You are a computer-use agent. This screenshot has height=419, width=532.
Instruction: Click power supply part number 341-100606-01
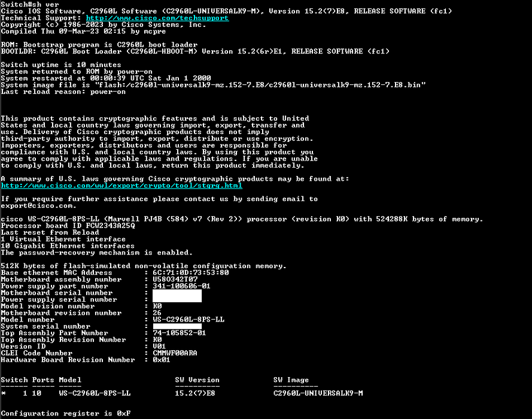[x=181, y=286]
